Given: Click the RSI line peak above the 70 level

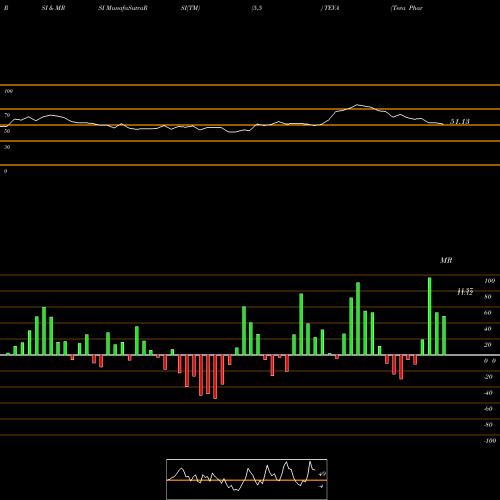Looking at the screenshot, I should 358,105.
